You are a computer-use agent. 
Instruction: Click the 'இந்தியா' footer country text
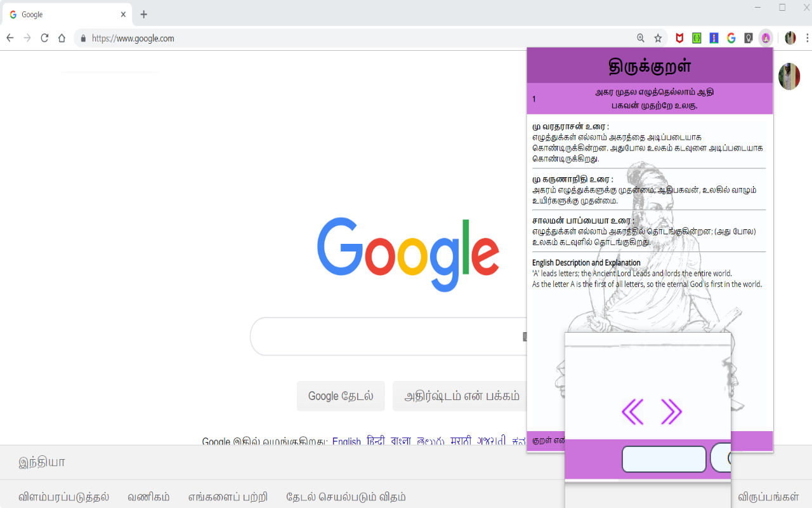(x=42, y=462)
